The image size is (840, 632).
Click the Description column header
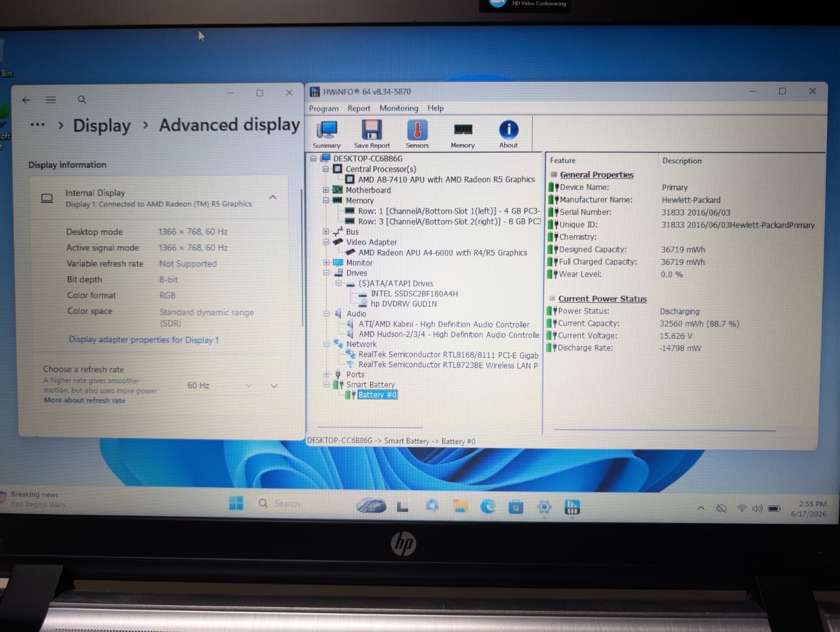click(x=682, y=161)
